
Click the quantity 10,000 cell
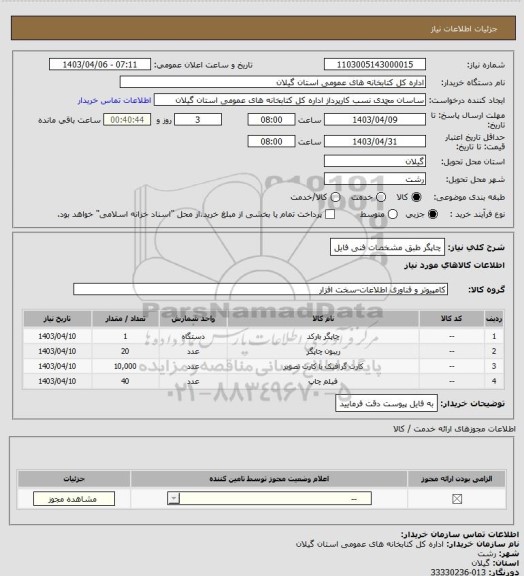[x=125, y=367]
